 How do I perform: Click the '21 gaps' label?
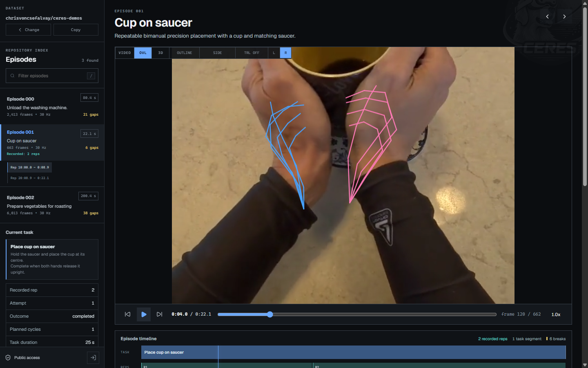tap(91, 114)
